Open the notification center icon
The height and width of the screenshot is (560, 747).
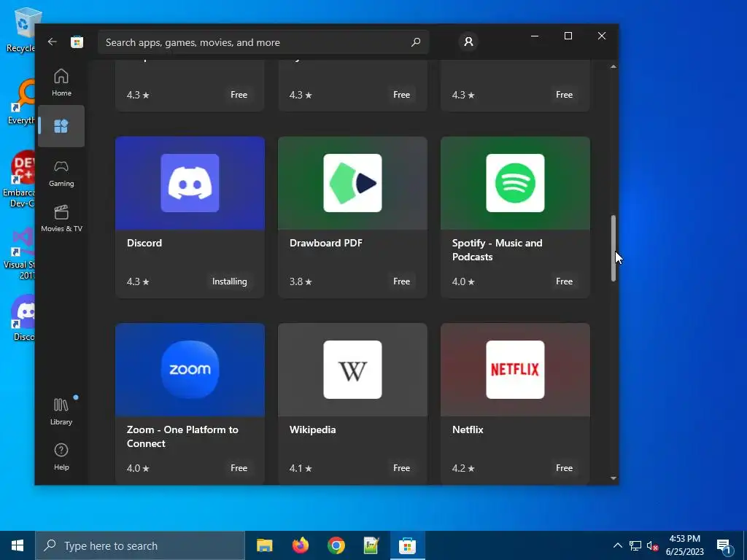coord(724,547)
